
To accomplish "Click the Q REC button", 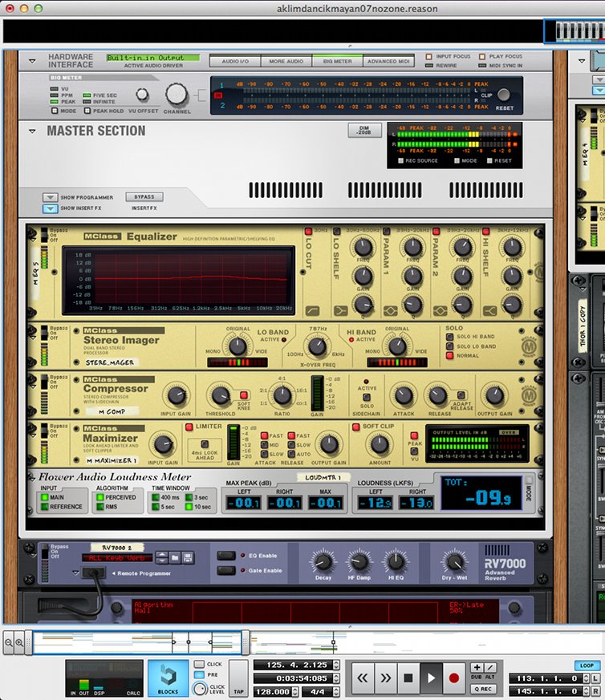I will 483,689.
